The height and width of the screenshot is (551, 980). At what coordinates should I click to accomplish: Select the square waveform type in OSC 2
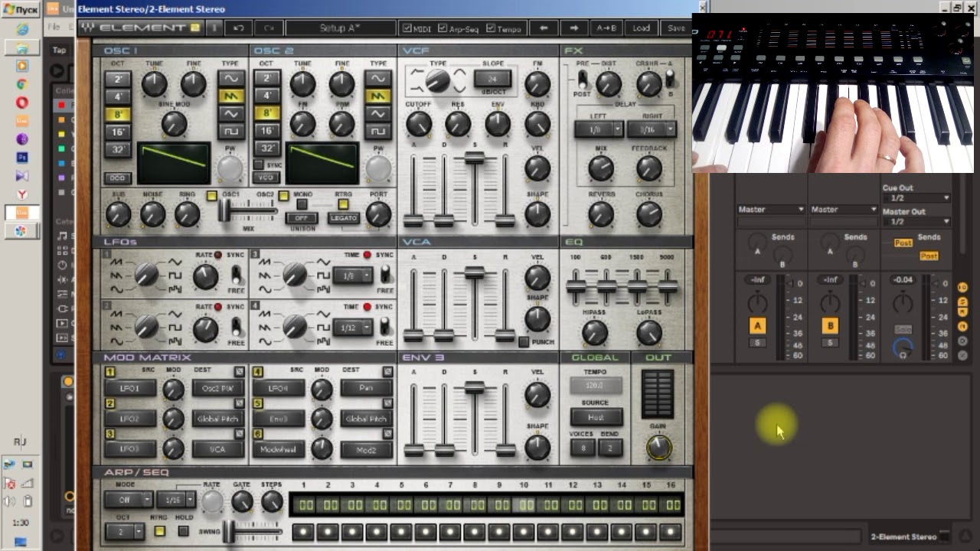pyautogui.click(x=377, y=131)
